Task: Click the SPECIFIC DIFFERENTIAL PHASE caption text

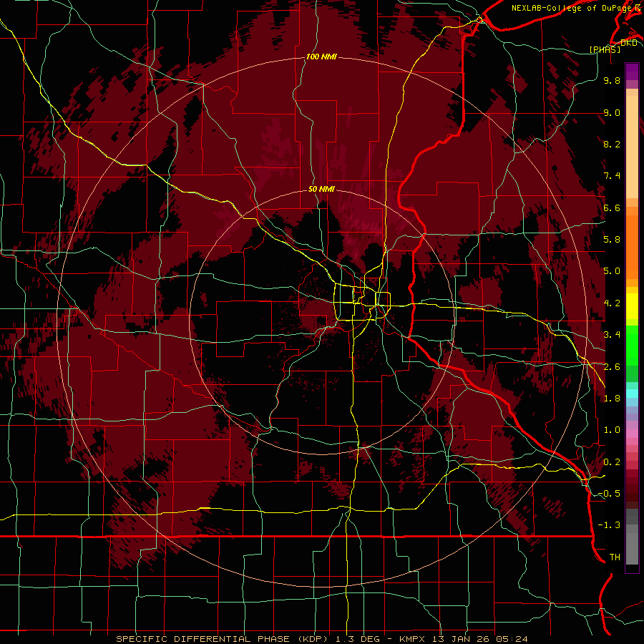Action: (x=203, y=639)
